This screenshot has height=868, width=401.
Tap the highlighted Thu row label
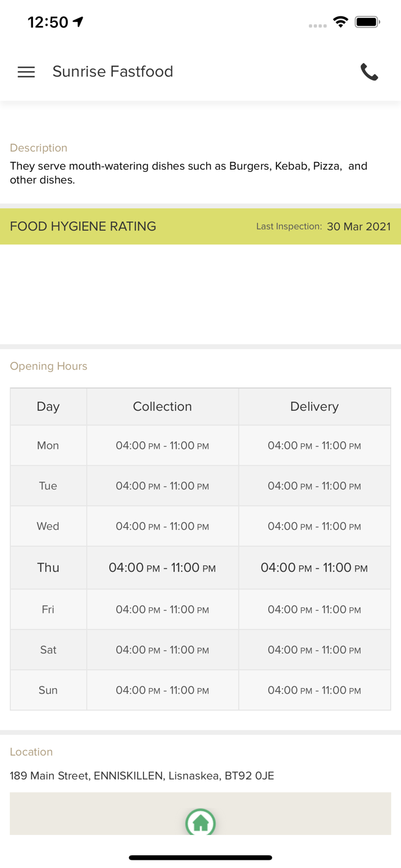pos(48,568)
